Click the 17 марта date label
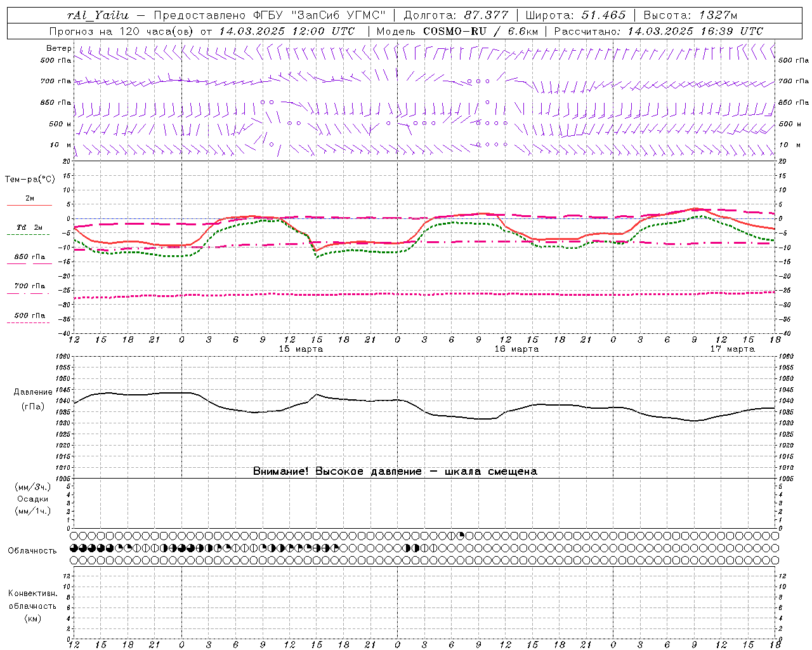Screen dimensions: 812x650 pyautogui.click(x=732, y=349)
